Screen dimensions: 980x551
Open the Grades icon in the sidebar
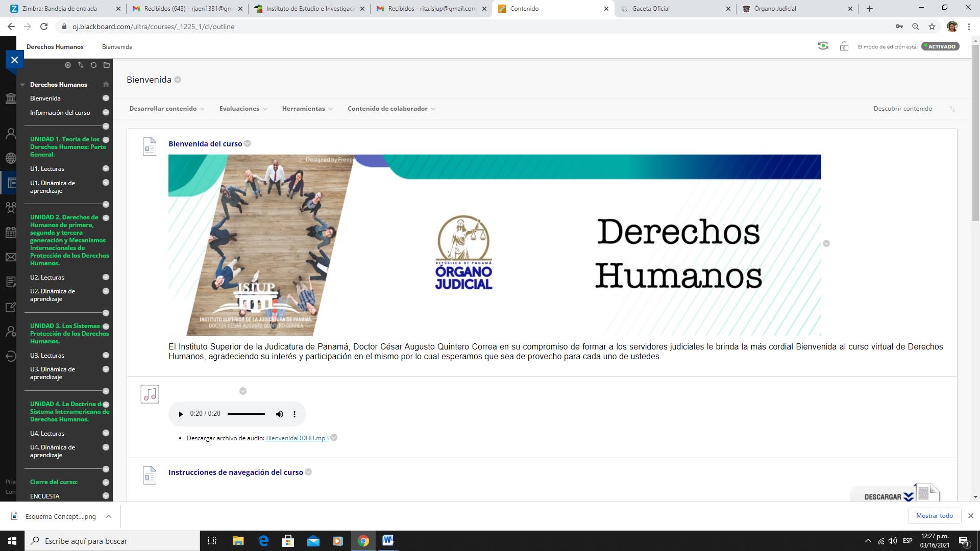11,282
